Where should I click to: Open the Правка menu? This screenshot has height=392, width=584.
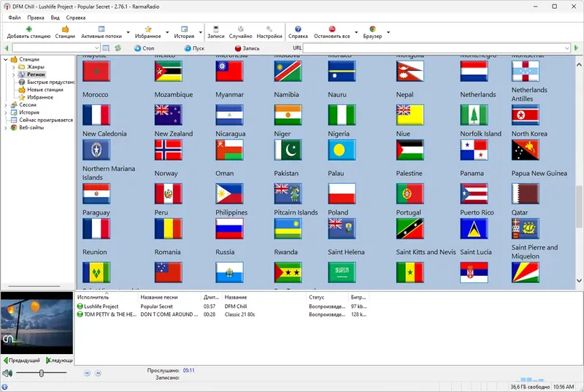pos(35,18)
